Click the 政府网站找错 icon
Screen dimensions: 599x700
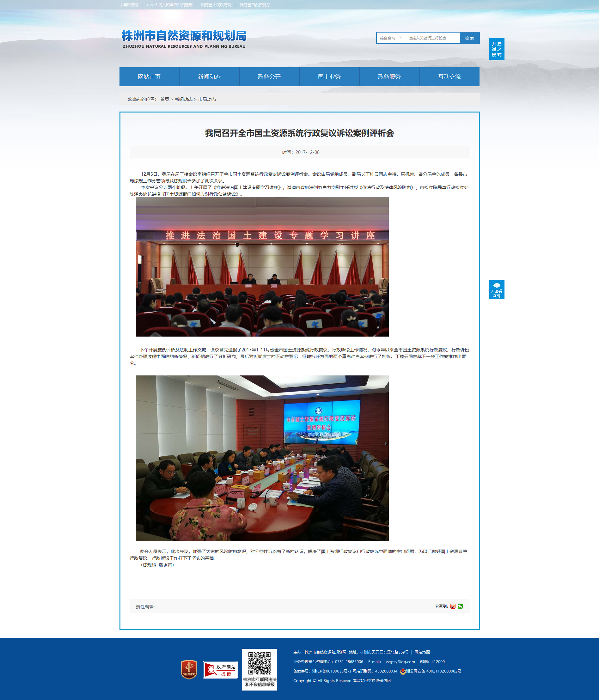[220, 670]
